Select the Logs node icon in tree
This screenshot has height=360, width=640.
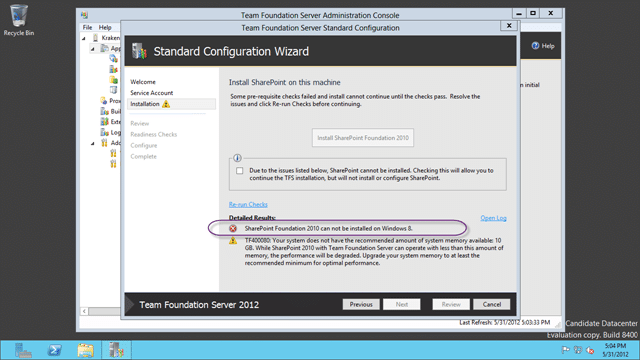[x=104, y=132]
